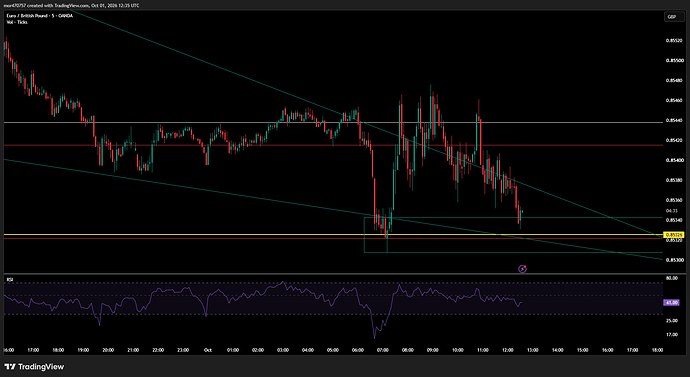Select the Euro / British Pound symbol title

click(39, 17)
